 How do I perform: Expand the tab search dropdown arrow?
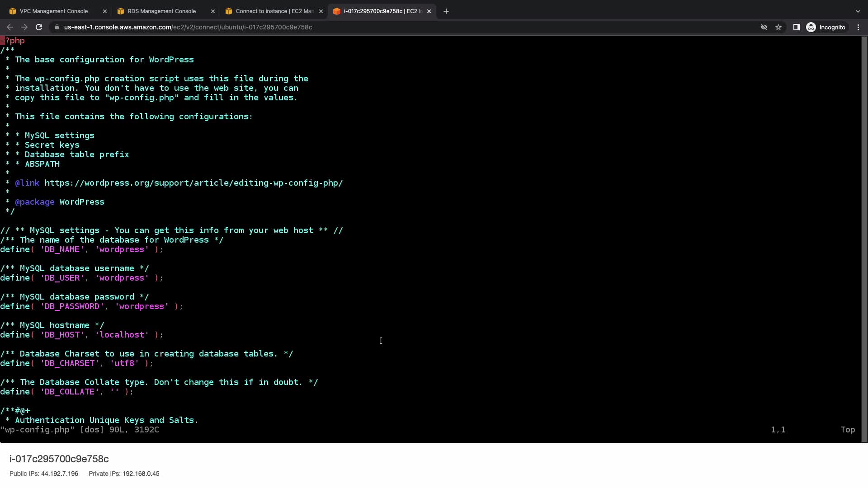click(x=858, y=11)
